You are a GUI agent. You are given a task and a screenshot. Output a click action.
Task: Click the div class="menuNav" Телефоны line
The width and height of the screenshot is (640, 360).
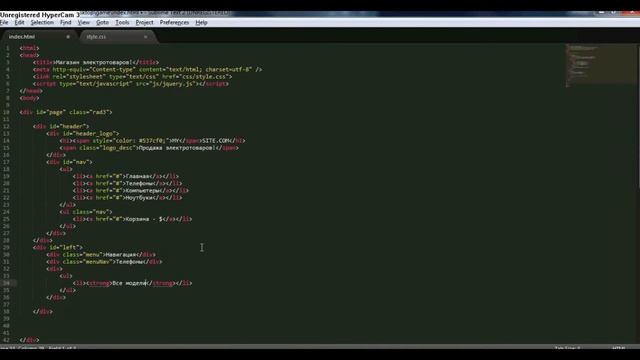[x=104, y=262]
